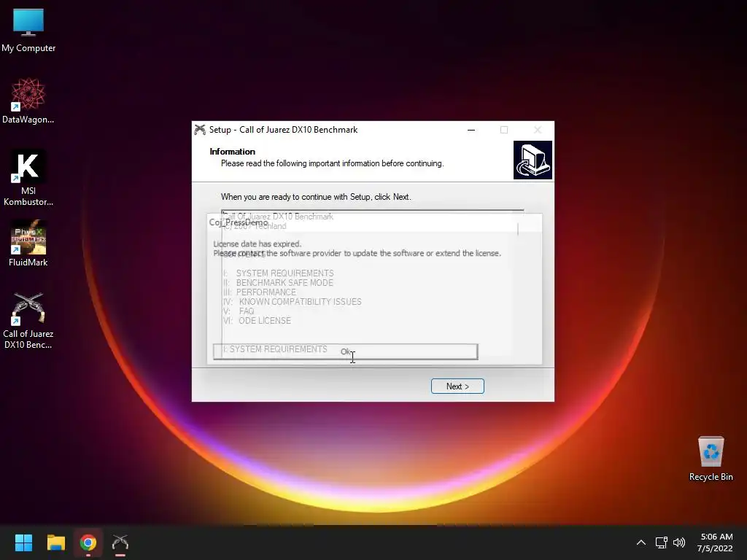Click the 'License date has expired.' message
This screenshot has width=747, height=560.
point(258,244)
